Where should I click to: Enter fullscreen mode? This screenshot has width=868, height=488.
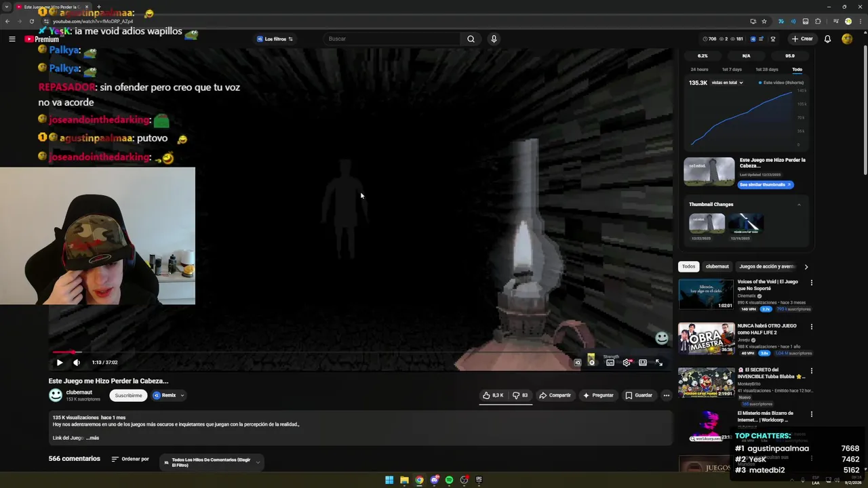[x=659, y=363]
